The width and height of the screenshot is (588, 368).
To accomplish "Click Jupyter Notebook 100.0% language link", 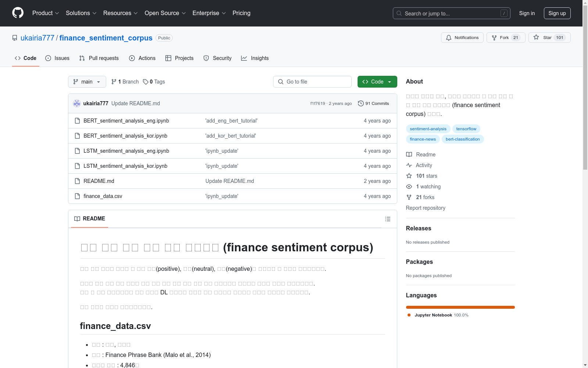I will (x=438, y=315).
